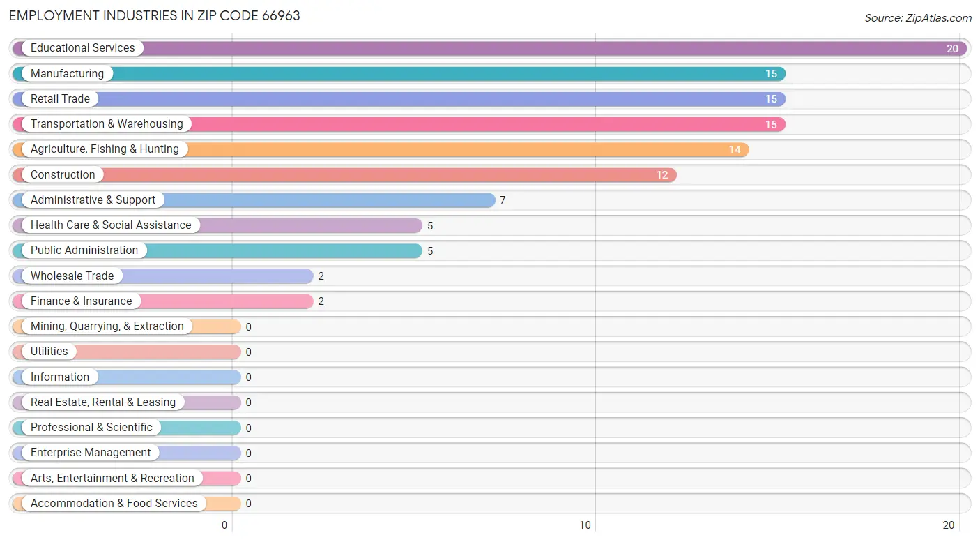Click Health Care & Social Assistance label
The height and width of the screenshot is (542, 980).
tap(111, 225)
